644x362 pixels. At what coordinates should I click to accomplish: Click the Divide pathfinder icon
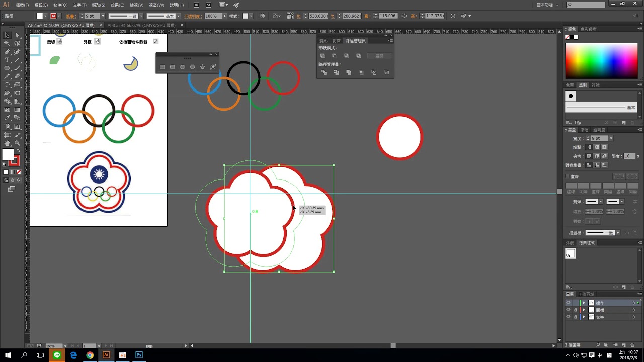pos(324,72)
